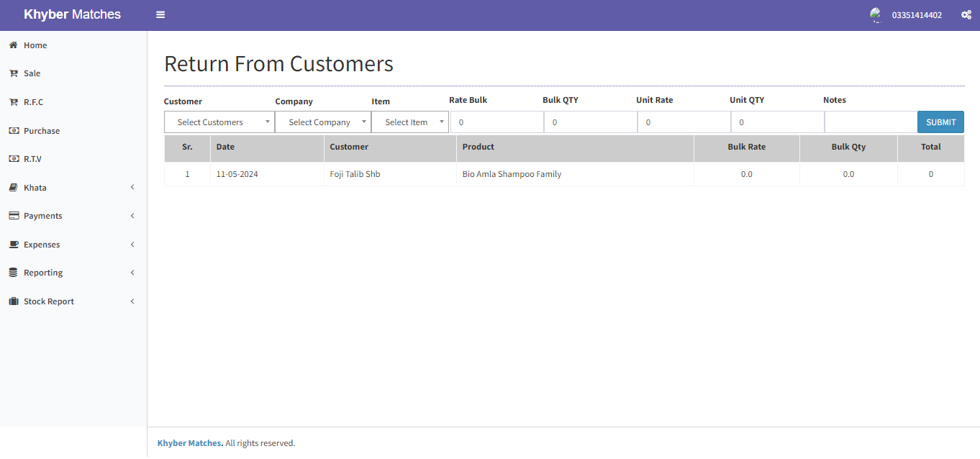The image size is (980, 459).
Task: Go to R.F.C menu item
Action: pyautogui.click(x=33, y=102)
